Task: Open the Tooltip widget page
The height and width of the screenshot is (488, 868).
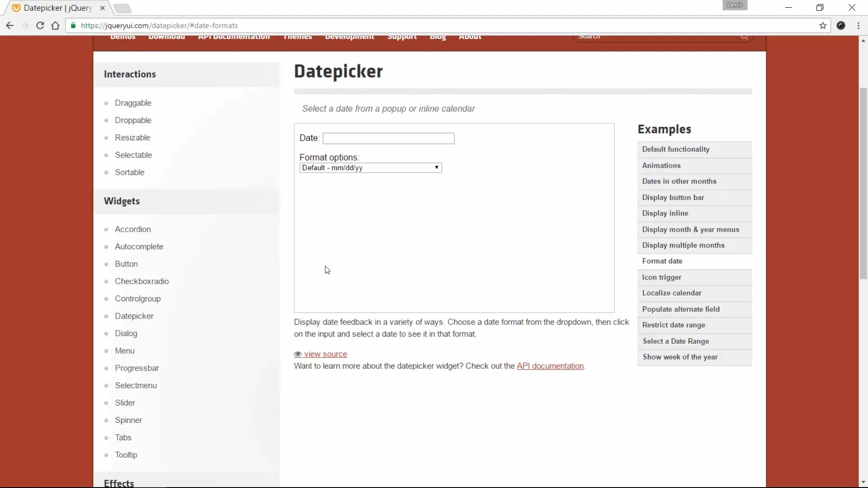Action: point(126,455)
